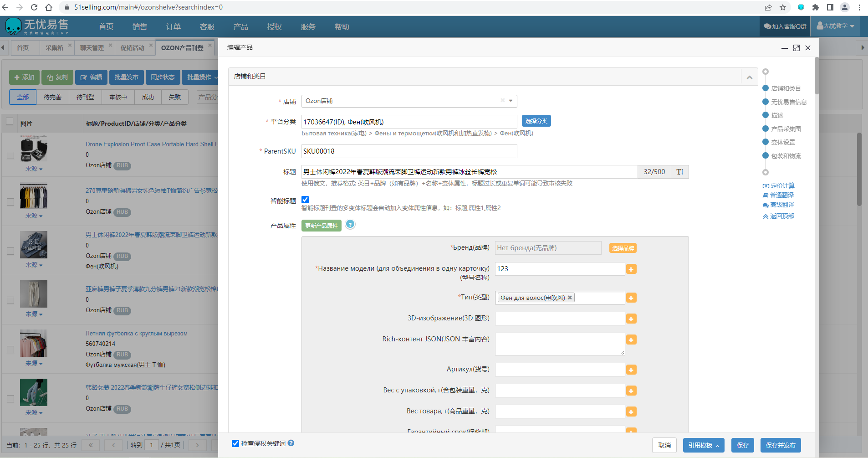Click the title text format icon beside 32/500
Viewport: 868px width, 458px height.
point(679,172)
